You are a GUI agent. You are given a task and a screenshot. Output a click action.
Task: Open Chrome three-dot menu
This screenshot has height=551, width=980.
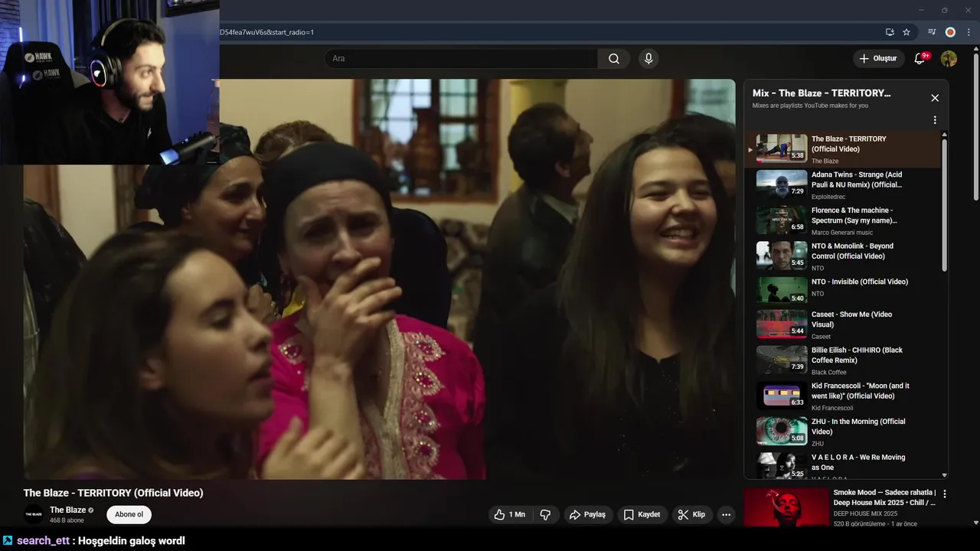tap(969, 32)
